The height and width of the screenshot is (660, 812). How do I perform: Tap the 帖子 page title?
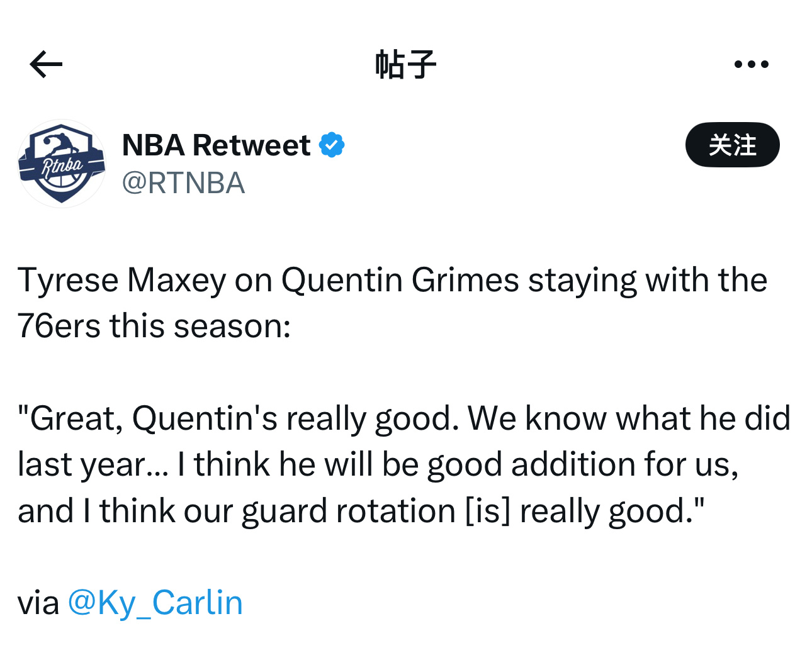click(405, 64)
